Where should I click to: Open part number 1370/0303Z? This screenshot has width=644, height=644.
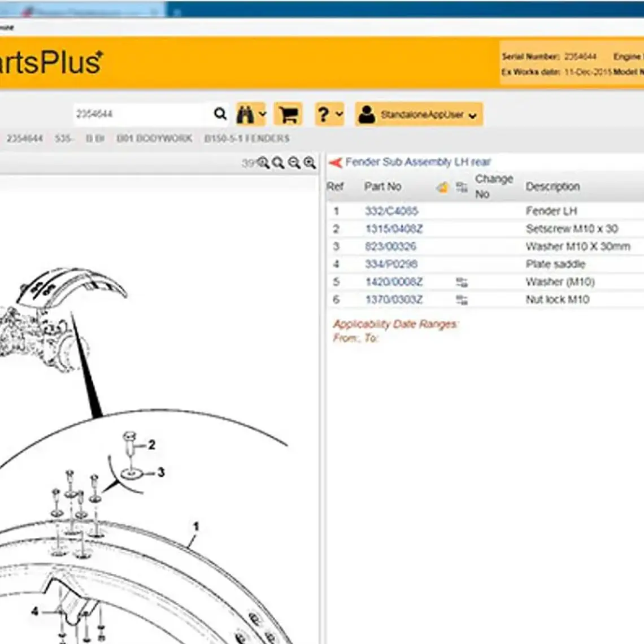(x=394, y=299)
